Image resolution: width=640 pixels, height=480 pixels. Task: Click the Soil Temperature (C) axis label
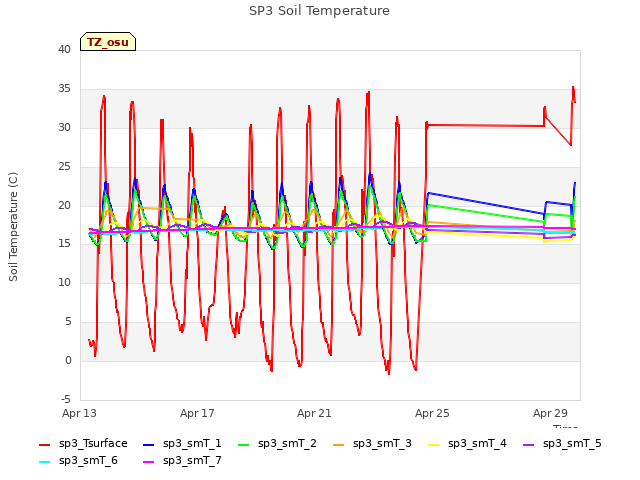pyautogui.click(x=13, y=227)
